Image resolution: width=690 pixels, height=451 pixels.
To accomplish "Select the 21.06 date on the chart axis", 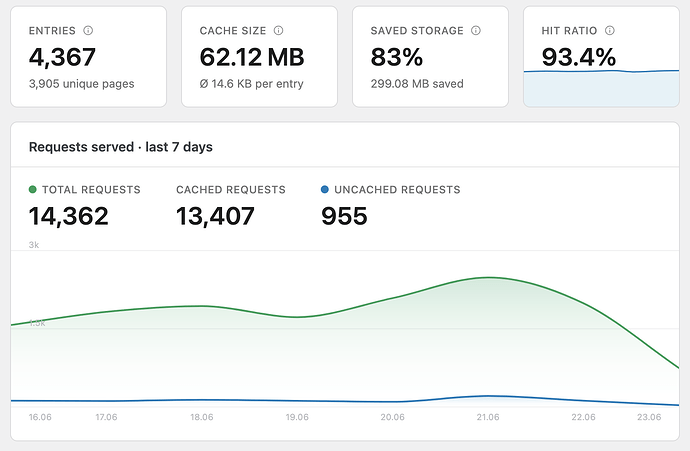I will coord(488,417).
